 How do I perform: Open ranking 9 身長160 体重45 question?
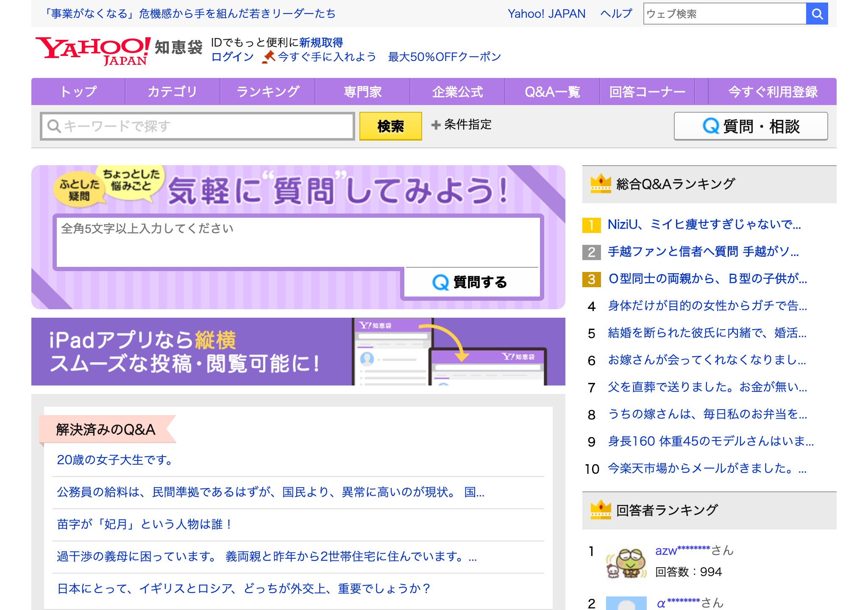[x=711, y=441]
